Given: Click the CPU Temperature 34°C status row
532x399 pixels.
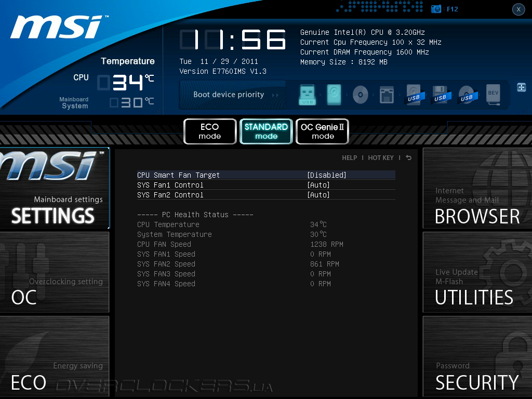Looking at the screenshot, I should pyautogui.click(x=232, y=224).
